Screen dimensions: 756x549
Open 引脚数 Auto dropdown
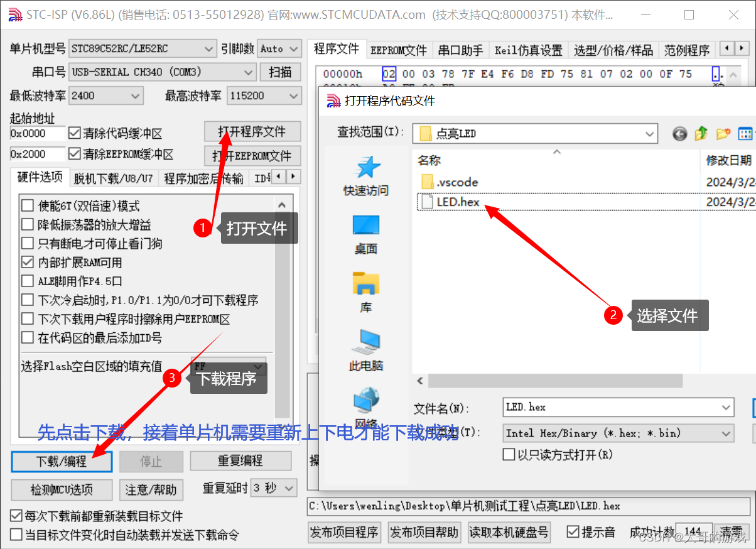pyautogui.click(x=279, y=48)
